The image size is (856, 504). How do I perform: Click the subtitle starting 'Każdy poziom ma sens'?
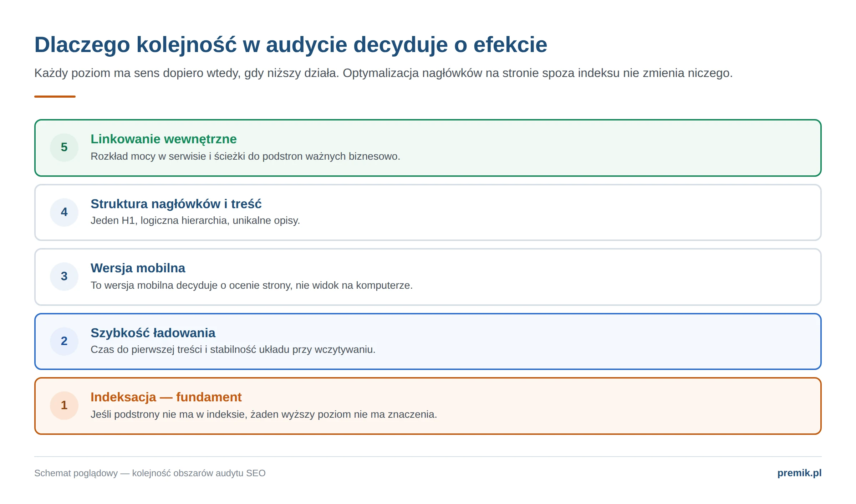(383, 73)
